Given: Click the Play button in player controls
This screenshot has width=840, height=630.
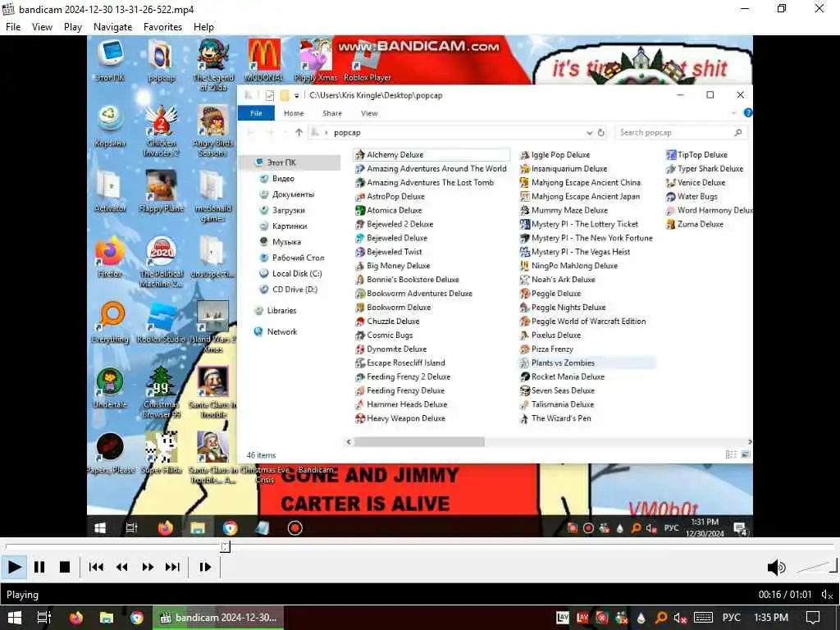Looking at the screenshot, I should tap(14, 567).
